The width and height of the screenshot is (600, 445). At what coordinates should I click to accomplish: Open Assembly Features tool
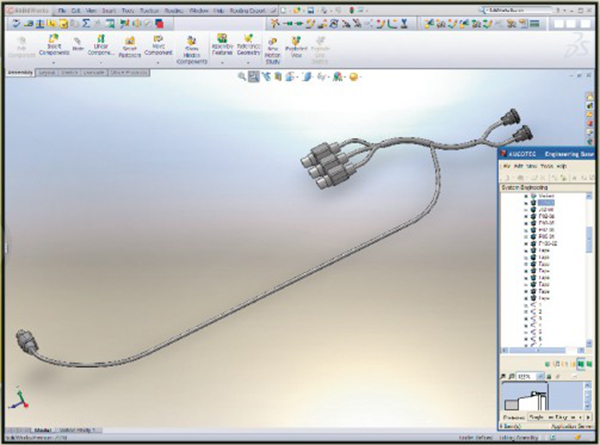click(x=223, y=45)
